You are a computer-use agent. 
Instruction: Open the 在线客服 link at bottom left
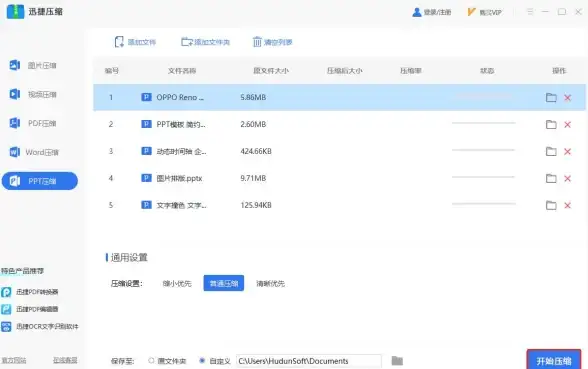[65, 360]
